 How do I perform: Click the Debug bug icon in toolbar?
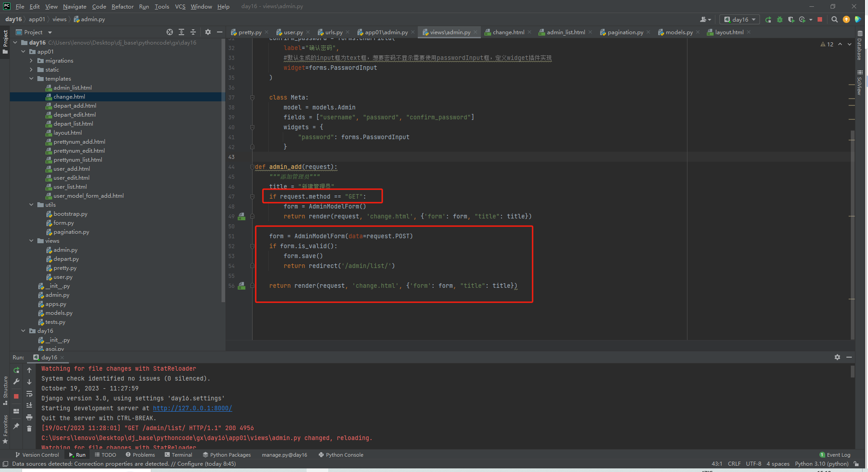(780, 19)
